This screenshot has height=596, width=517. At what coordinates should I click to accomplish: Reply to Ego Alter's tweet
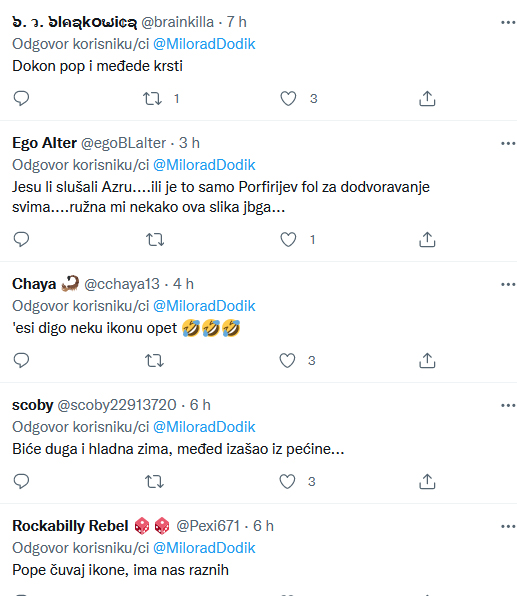pyautogui.click(x=21, y=239)
